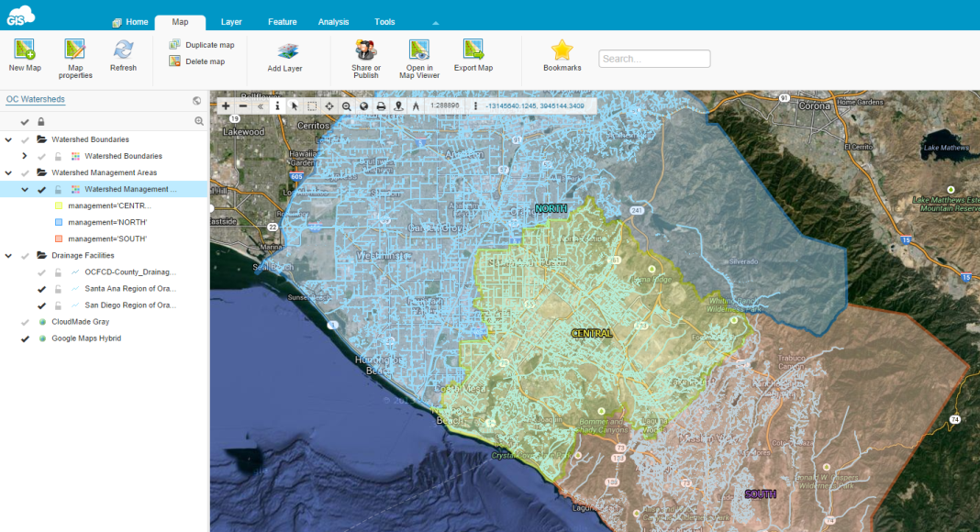Click the lock icon in layer header
The height and width of the screenshot is (532, 980).
tap(41, 122)
